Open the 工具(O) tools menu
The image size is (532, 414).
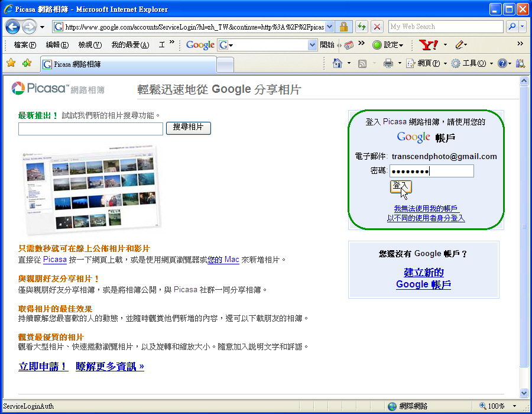click(x=472, y=63)
